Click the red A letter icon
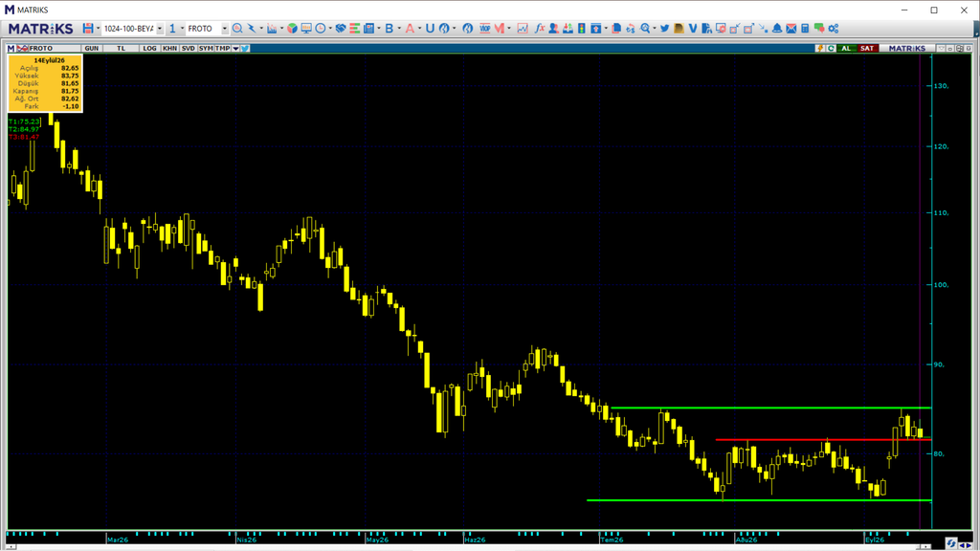This screenshot has height=551, width=980. coord(410,29)
